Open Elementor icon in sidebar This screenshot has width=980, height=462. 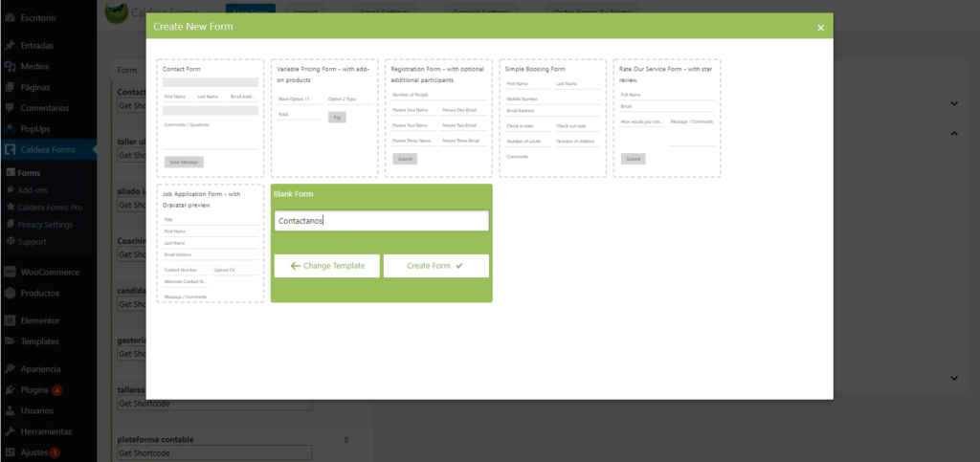[10, 320]
